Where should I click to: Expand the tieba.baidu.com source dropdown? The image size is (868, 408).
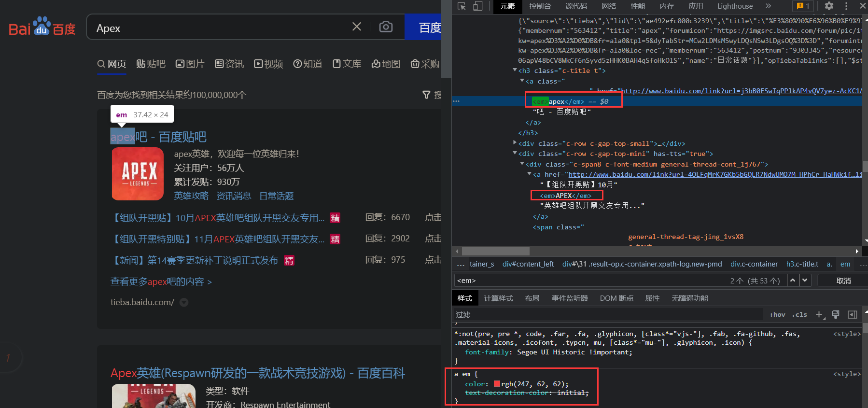(184, 302)
